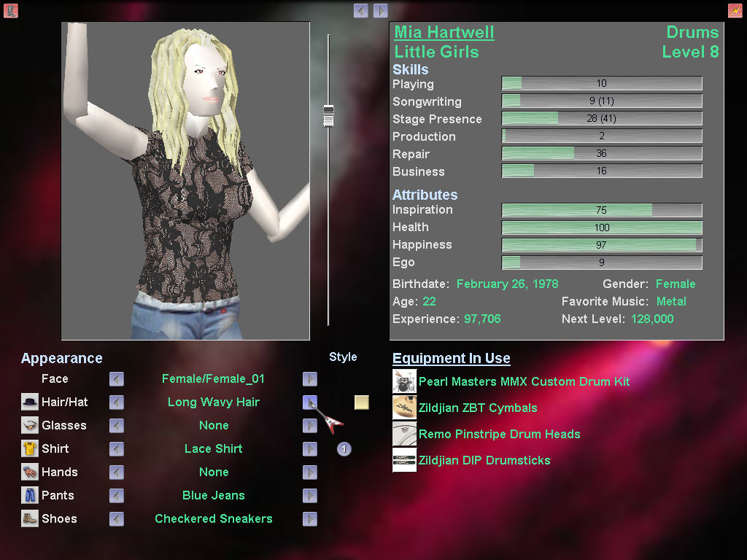This screenshot has height=560, width=747.
Task: Click the Shirt category icon
Action: (x=30, y=448)
